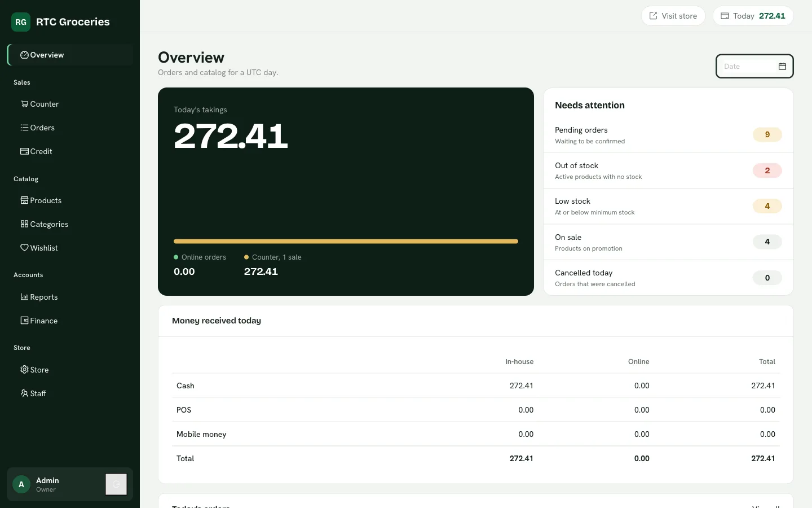View the On sale products row
This screenshot has height=508, width=812.
click(x=668, y=242)
